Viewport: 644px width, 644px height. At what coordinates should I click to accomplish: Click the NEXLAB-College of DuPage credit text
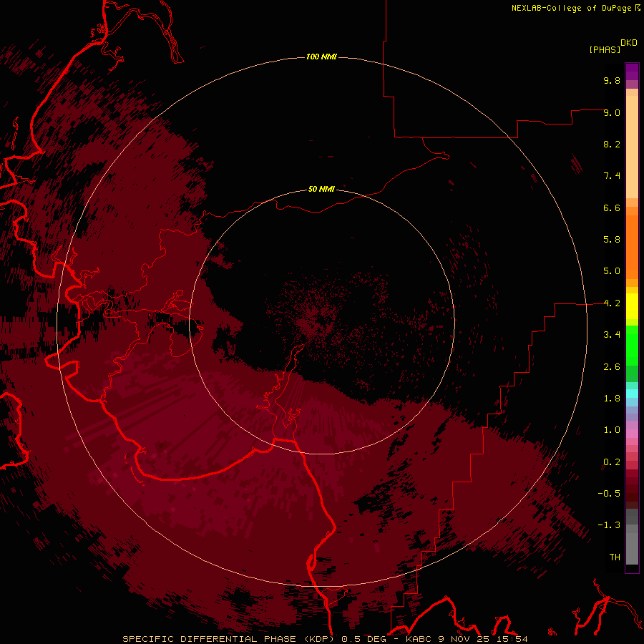pyautogui.click(x=571, y=8)
